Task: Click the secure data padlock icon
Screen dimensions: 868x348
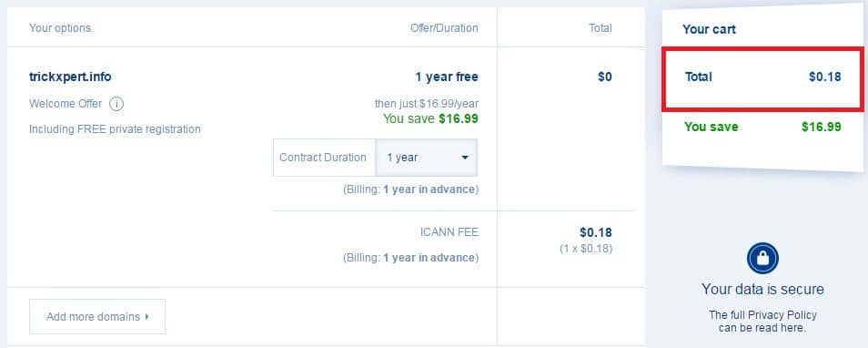Action: [x=762, y=258]
